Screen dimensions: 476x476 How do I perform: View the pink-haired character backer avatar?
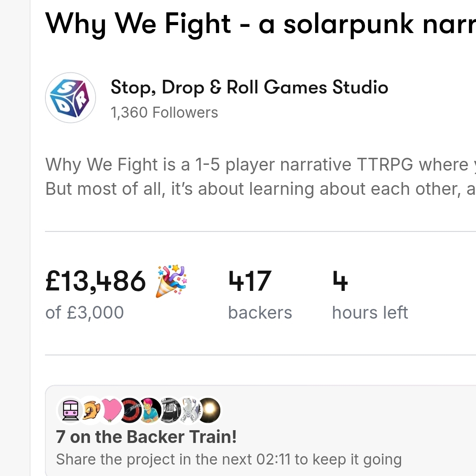tap(151, 410)
